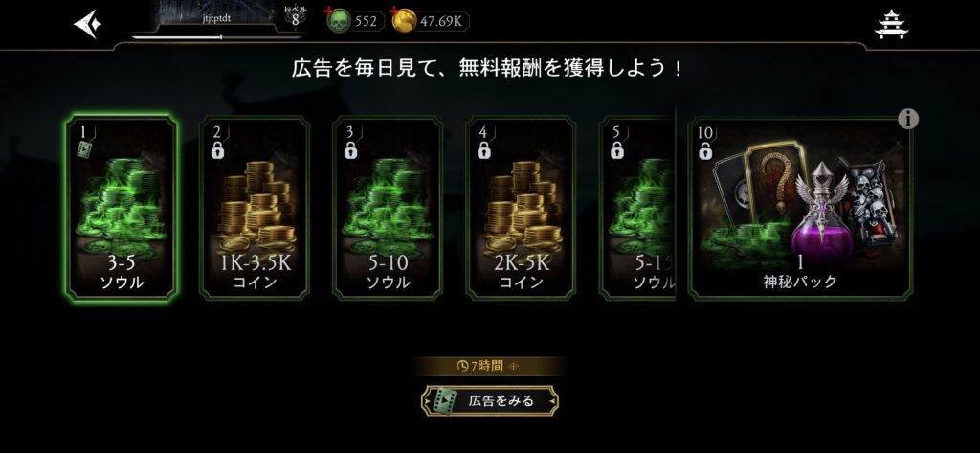Open the pagoda home icon
Screen dimensions: 980x453
(891, 24)
